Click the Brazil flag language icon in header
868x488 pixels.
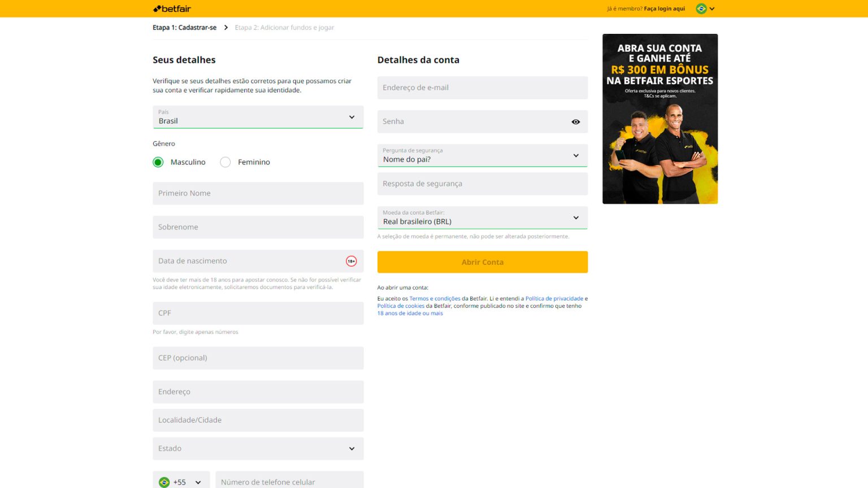701,8
